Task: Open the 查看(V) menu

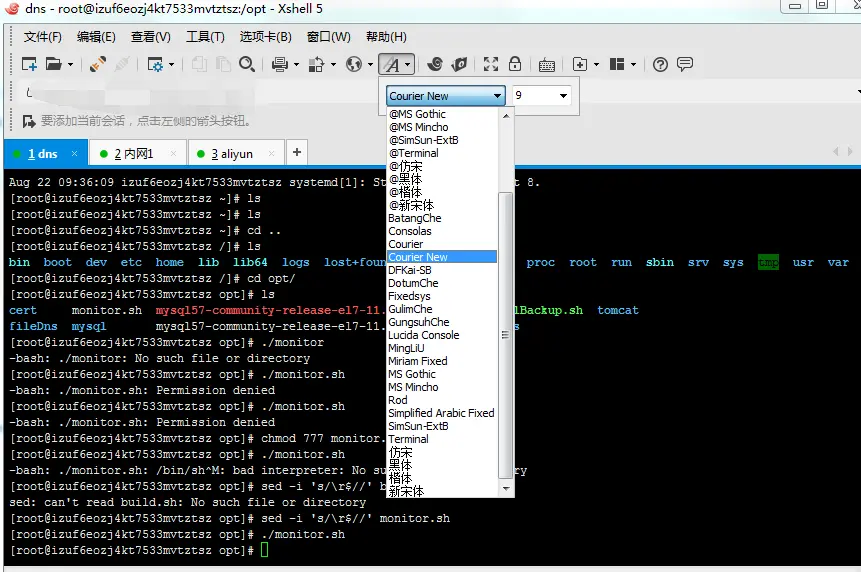Action: tap(150, 37)
